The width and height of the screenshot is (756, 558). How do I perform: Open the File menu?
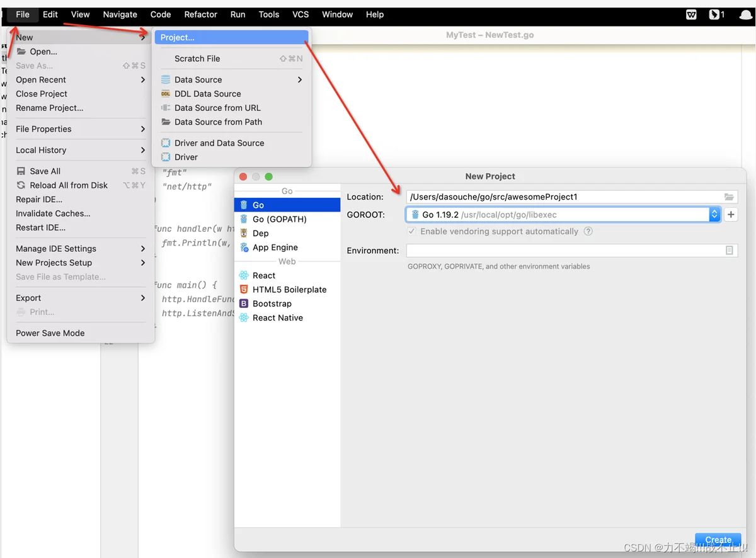coord(23,14)
